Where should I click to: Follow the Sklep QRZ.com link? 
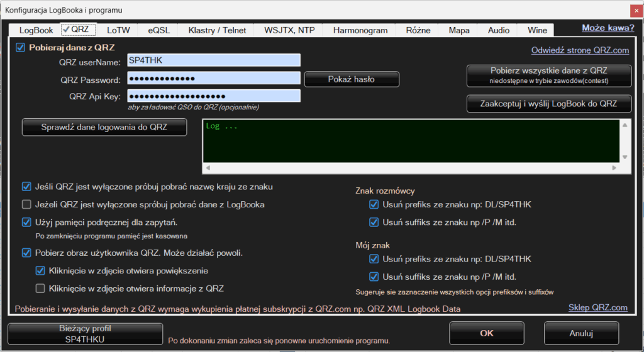click(x=597, y=307)
